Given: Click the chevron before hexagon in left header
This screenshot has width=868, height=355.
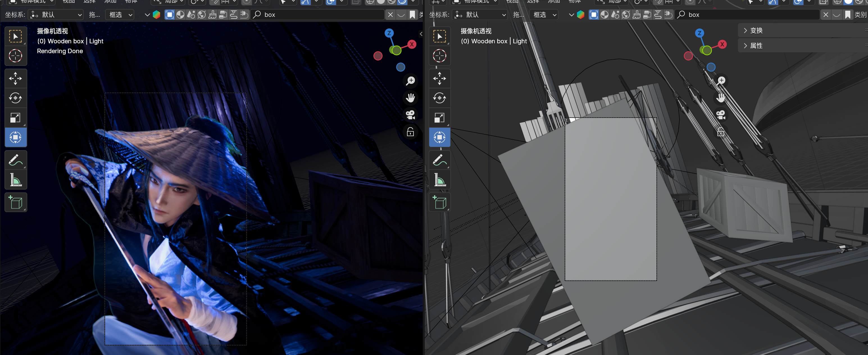Looking at the screenshot, I should pos(147,15).
